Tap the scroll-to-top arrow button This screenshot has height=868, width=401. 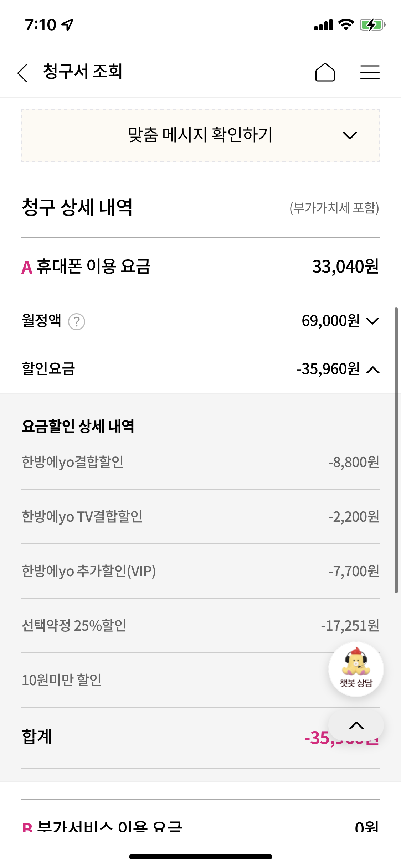click(x=356, y=725)
